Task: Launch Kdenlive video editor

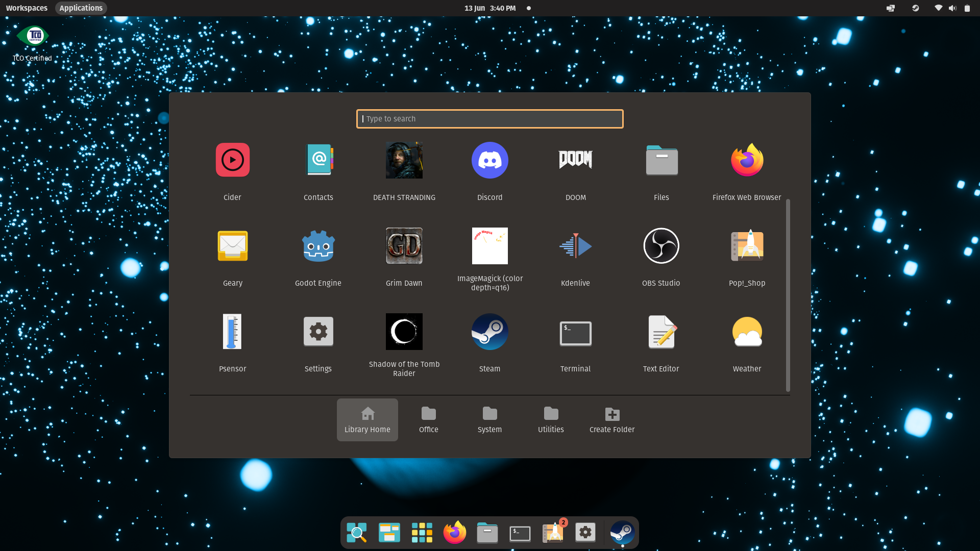Action: tap(576, 245)
